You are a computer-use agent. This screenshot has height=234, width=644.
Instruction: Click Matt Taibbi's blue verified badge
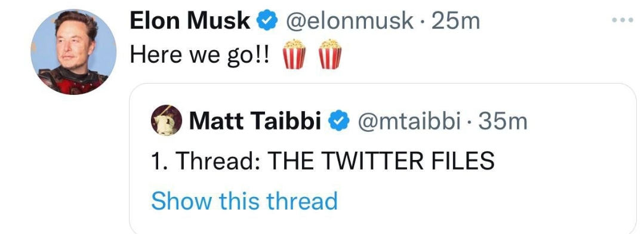[x=339, y=121]
